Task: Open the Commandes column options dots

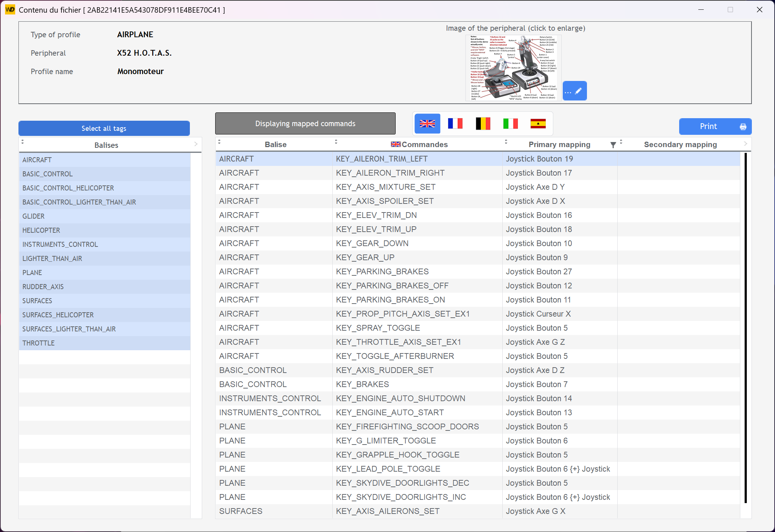Action: pyautogui.click(x=336, y=142)
